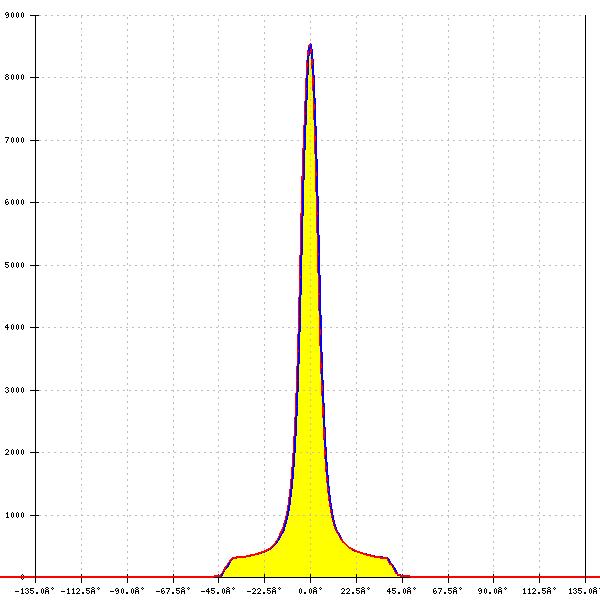Click the 45.0° x-axis label
This screenshot has width=600, height=600.
click(x=401, y=591)
